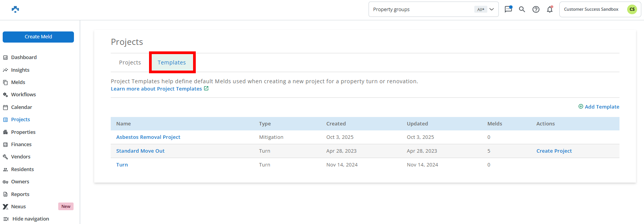Open the help question mark icon
644x224 pixels.
(x=536, y=9)
